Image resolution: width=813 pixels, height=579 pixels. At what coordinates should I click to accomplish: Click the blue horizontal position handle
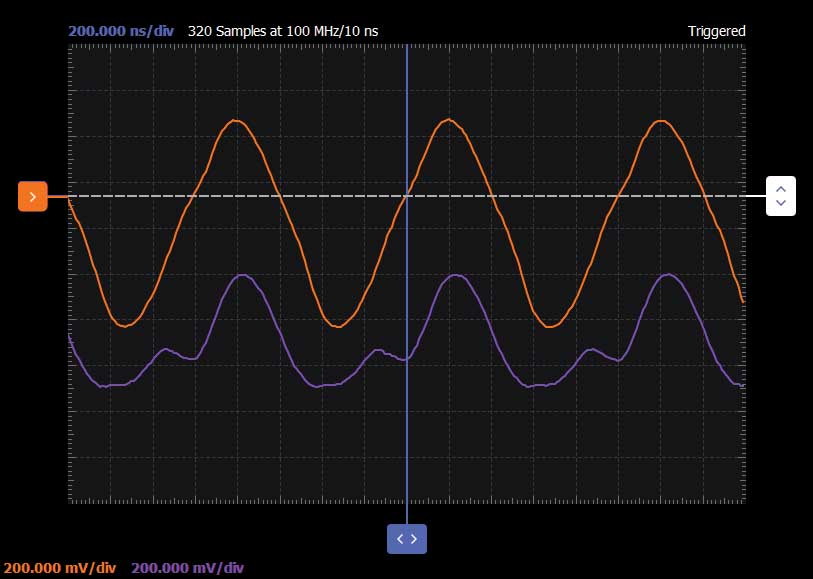(407, 539)
